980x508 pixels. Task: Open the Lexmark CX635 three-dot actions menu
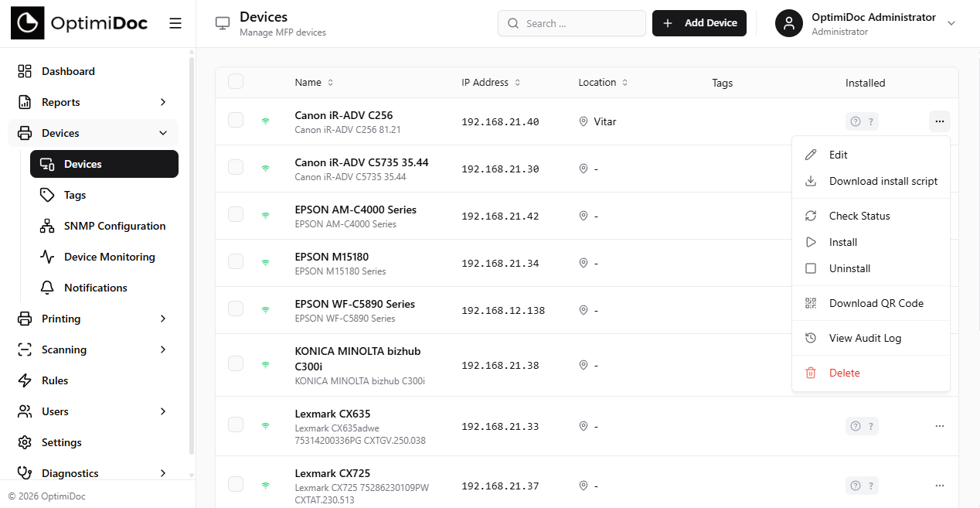tap(939, 426)
